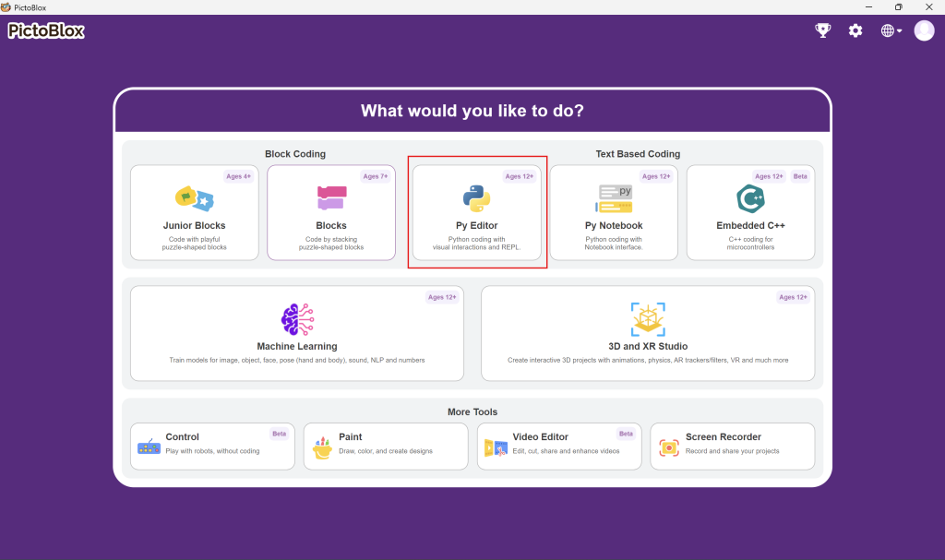Click the pink Blocks stack icon

pos(331,197)
